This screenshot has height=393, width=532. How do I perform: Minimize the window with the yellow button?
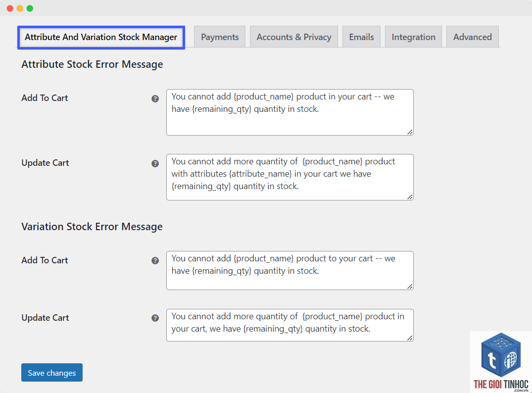click(x=20, y=8)
